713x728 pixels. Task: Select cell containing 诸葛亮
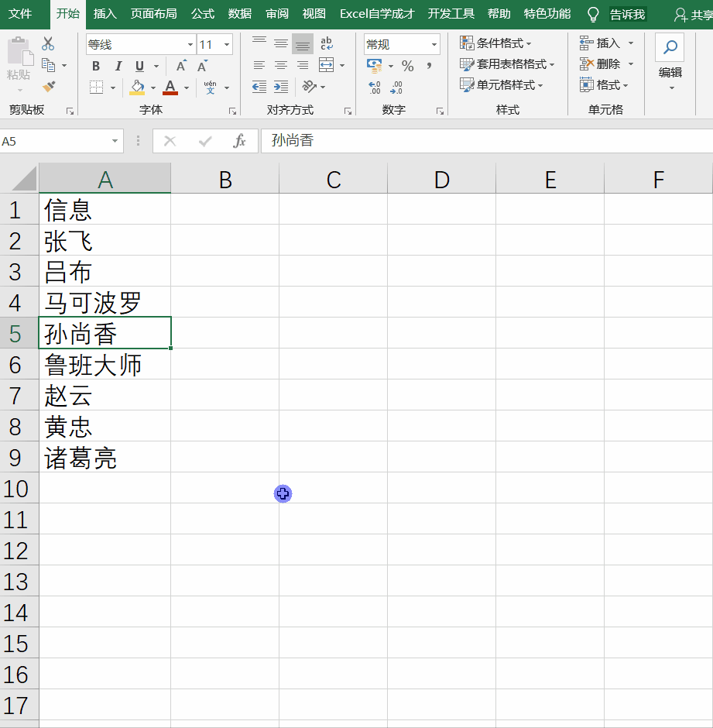(105, 457)
